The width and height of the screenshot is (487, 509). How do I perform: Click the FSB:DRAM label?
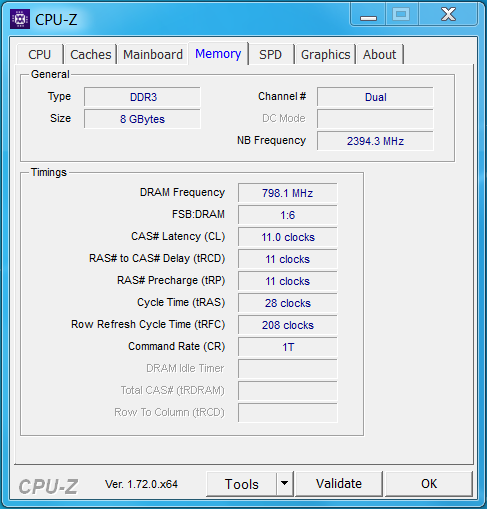tap(198, 214)
